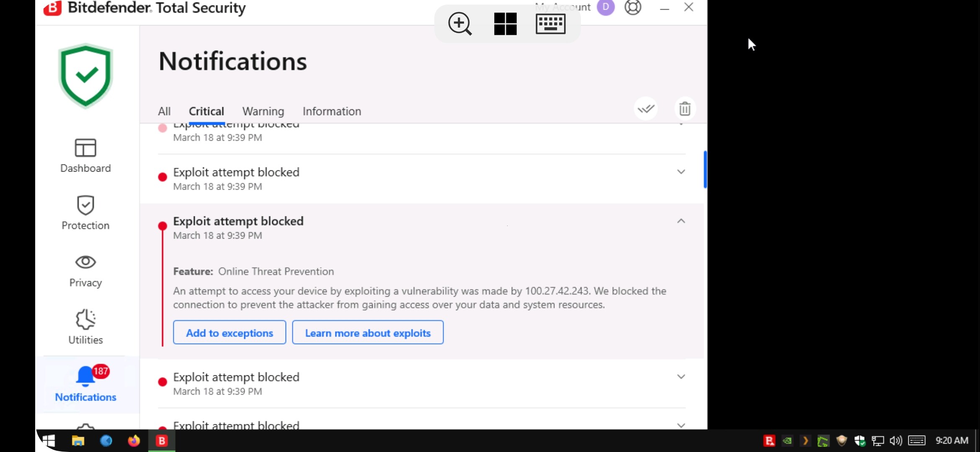Open Windows Security tray icon
The height and width of the screenshot is (452, 980).
pyautogui.click(x=859, y=441)
